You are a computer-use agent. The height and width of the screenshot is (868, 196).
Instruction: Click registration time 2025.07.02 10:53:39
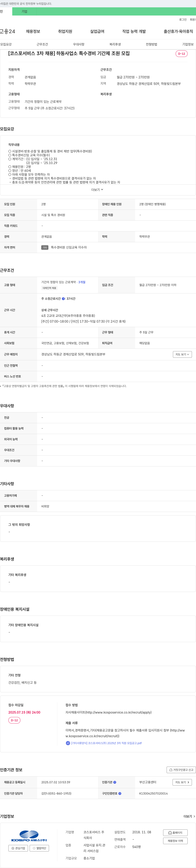[x=56, y=782]
